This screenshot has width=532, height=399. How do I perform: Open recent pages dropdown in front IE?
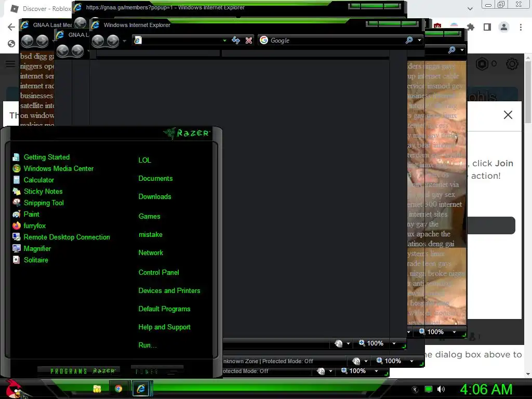point(125,41)
